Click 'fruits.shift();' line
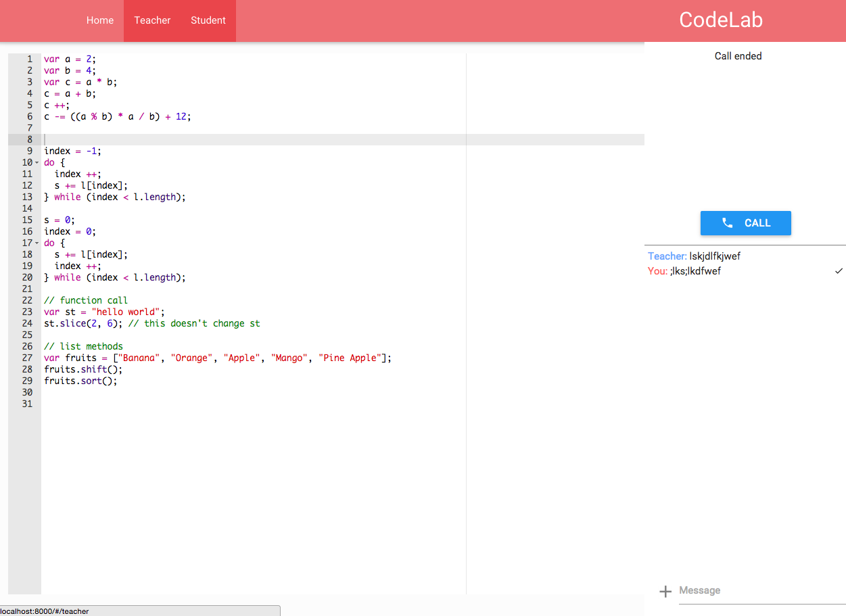The image size is (846, 616). pos(83,370)
